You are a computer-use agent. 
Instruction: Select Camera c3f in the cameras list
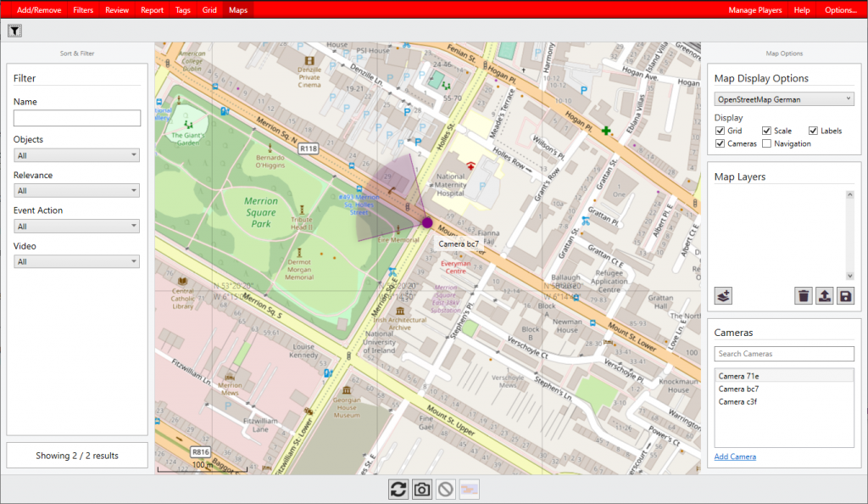(x=784, y=401)
